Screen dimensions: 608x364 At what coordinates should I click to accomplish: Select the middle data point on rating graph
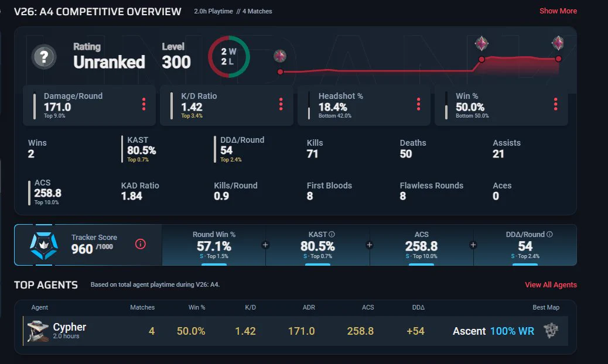click(x=481, y=59)
